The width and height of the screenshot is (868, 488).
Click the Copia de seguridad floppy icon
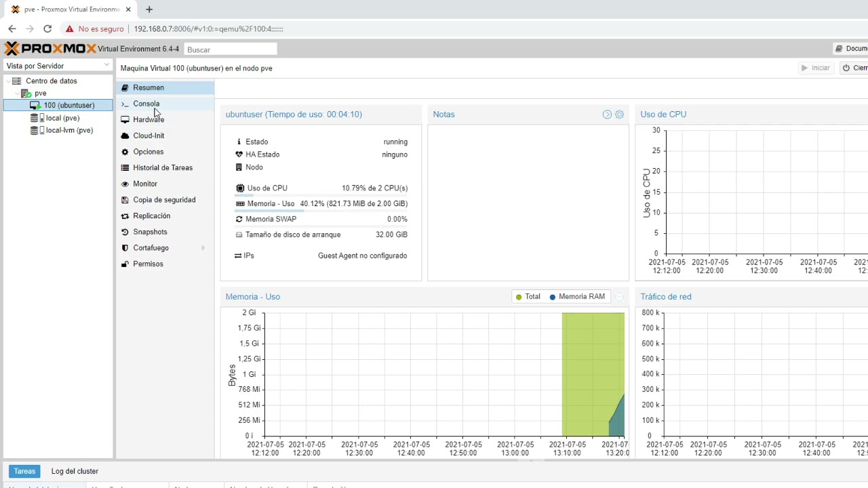[x=125, y=200]
